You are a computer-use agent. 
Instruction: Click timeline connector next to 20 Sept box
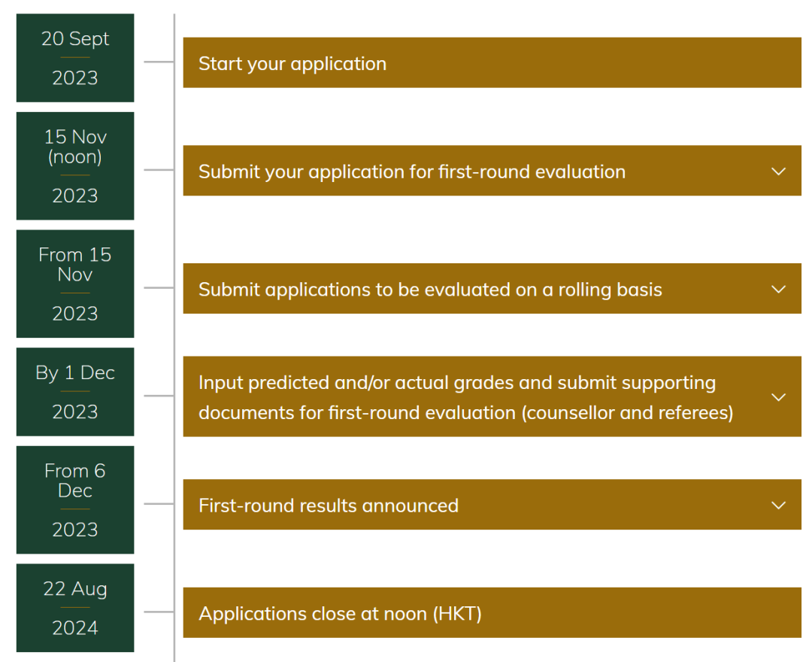tap(159, 62)
